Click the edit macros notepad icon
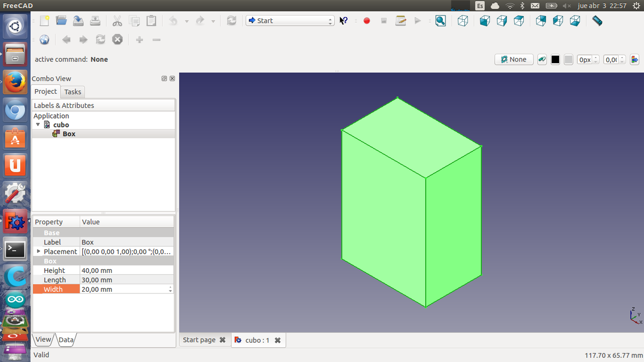 400,21
